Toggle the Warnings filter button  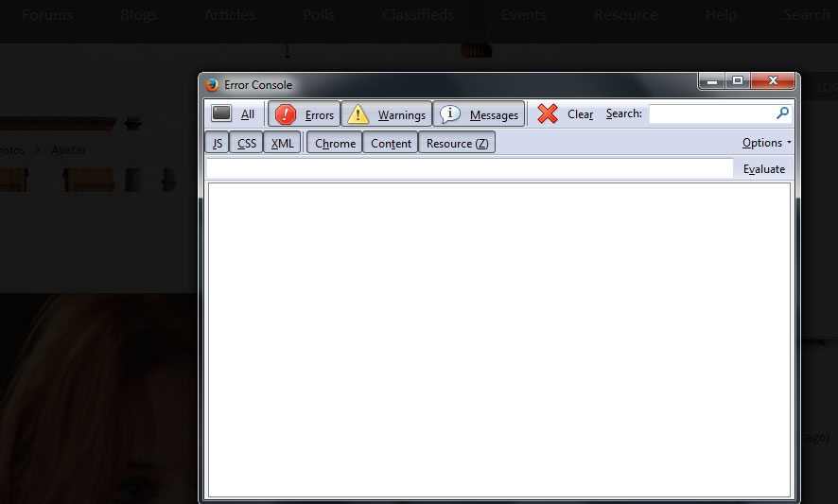tap(387, 113)
